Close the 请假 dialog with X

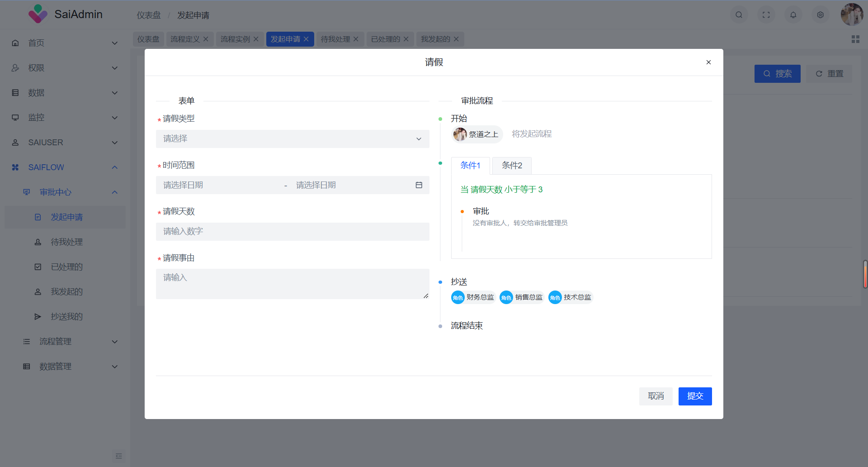click(x=708, y=62)
